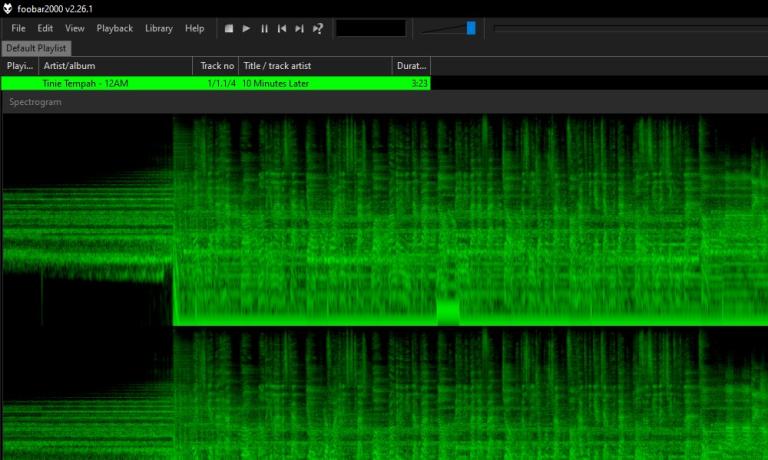
Task: Open the Edit menu
Action: (x=45, y=28)
